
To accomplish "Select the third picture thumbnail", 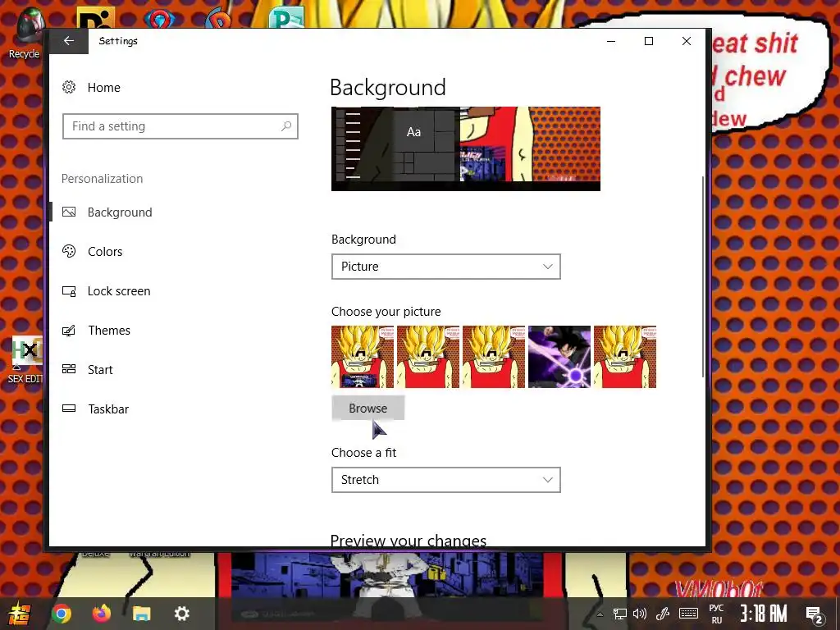I will coord(494,357).
